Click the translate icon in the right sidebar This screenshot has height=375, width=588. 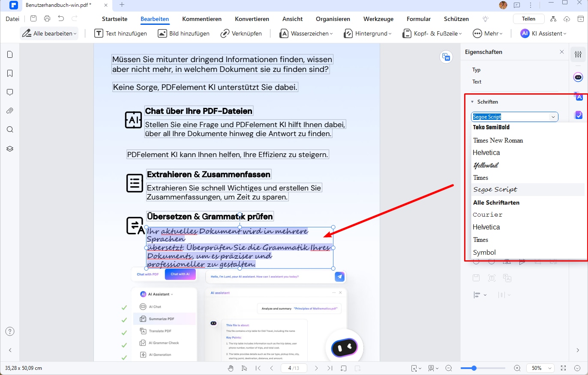(x=579, y=96)
